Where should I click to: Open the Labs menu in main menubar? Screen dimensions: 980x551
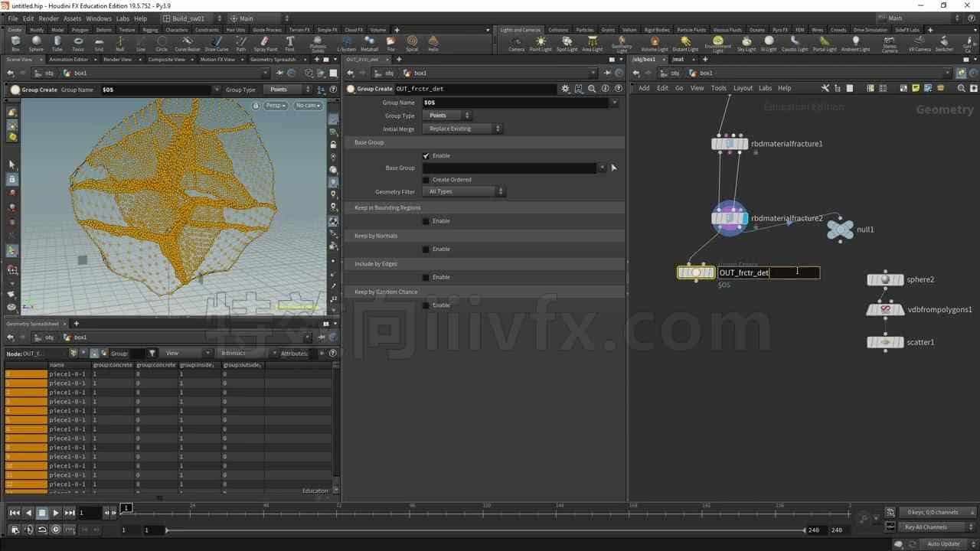pos(122,18)
